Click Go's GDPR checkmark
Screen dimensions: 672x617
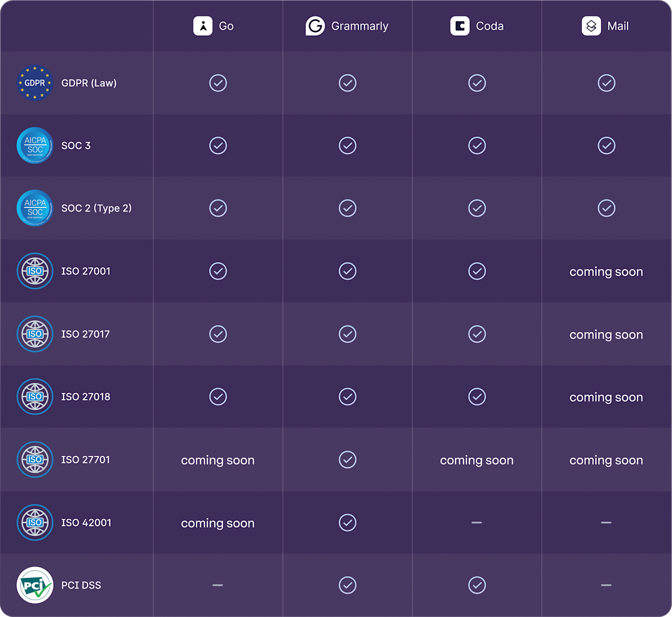pyautogui.click(x=218, y=83)
